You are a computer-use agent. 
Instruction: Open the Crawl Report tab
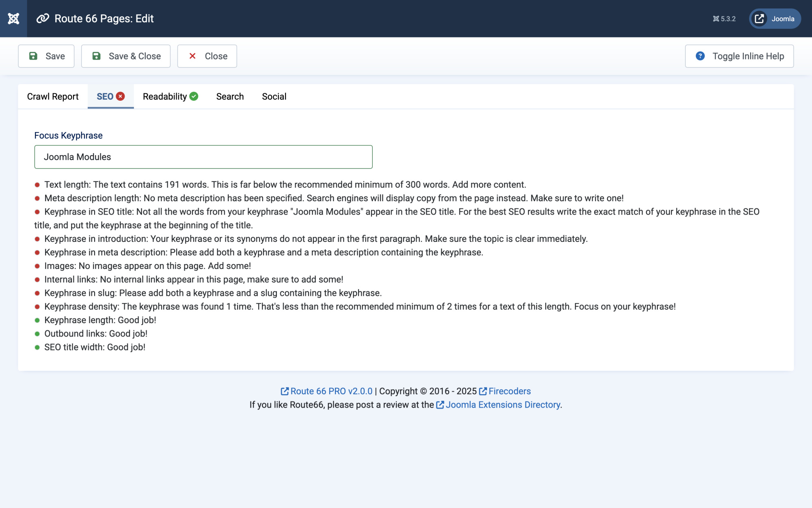tap(53, 96)
